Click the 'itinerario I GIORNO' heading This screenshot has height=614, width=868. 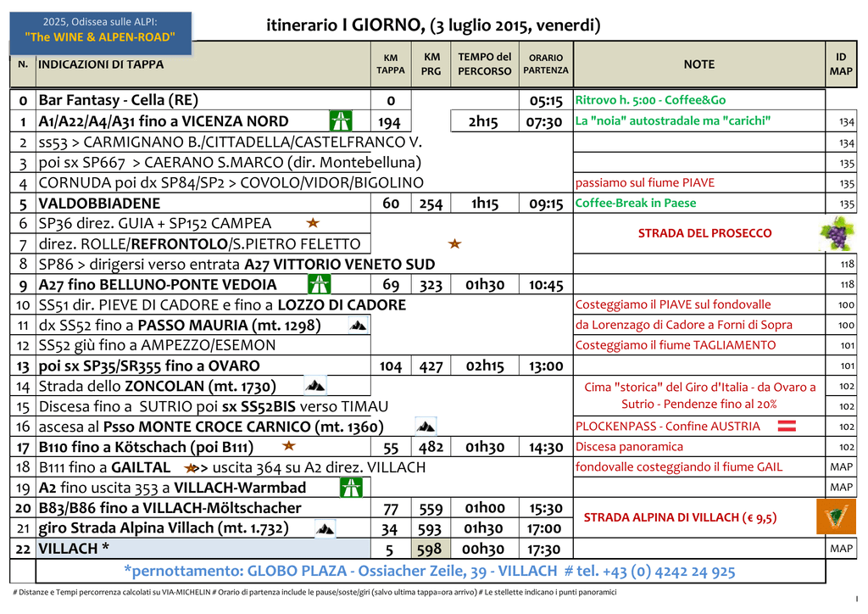click(x=433, y=25)
